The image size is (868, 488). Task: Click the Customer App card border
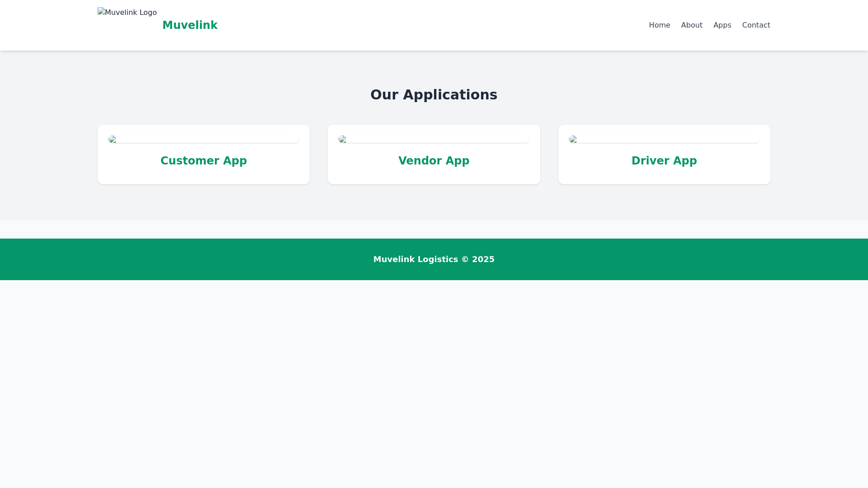click(x=203, y=126)
